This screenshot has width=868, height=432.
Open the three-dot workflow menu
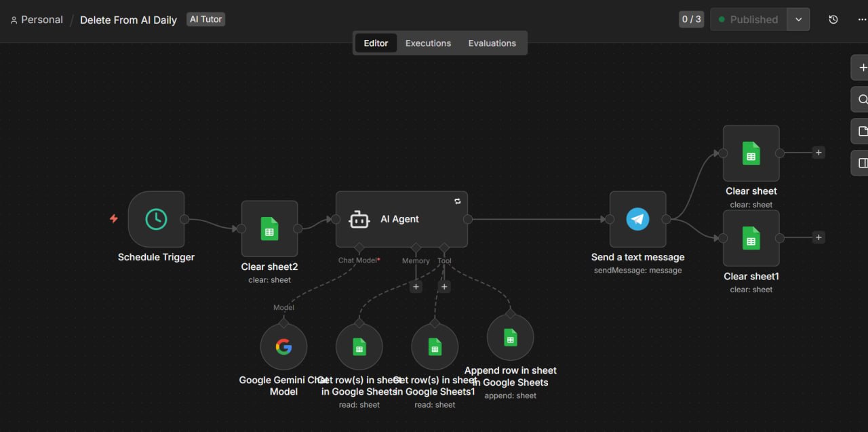[x=862, y=20]
